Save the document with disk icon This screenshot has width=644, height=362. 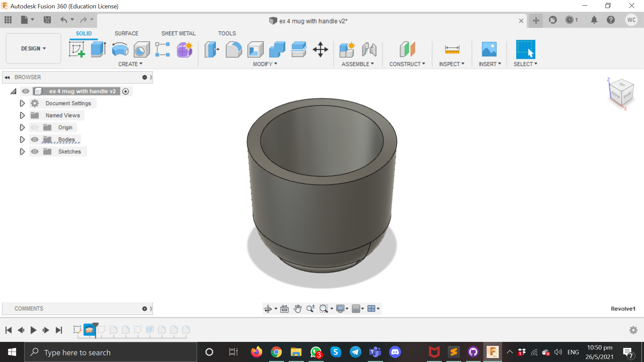tap(47, 20)
